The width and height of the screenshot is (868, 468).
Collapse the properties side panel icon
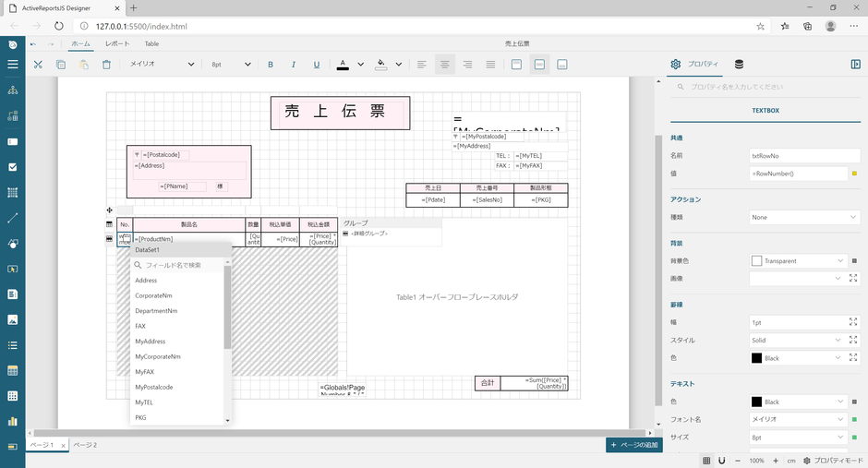point(855,65)
